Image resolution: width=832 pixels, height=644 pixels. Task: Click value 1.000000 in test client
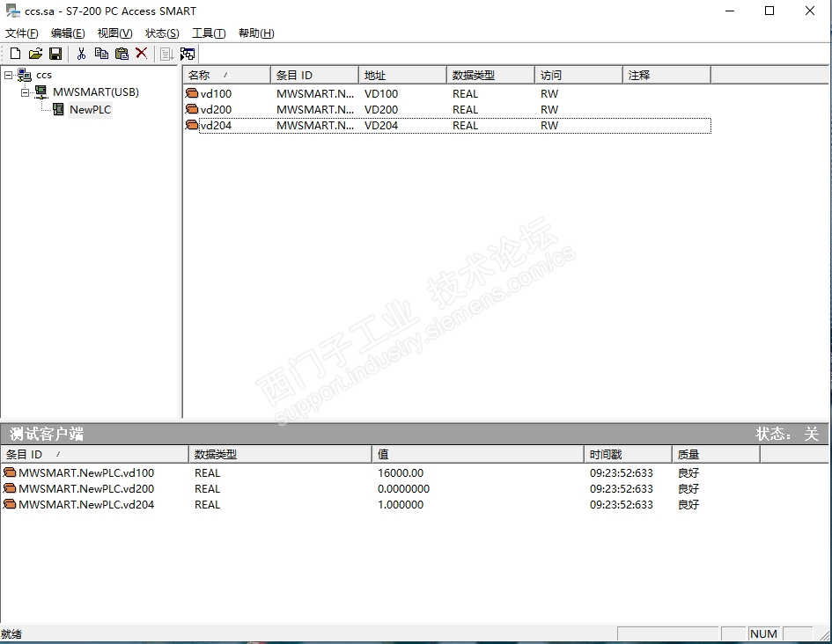coord(401,505)
